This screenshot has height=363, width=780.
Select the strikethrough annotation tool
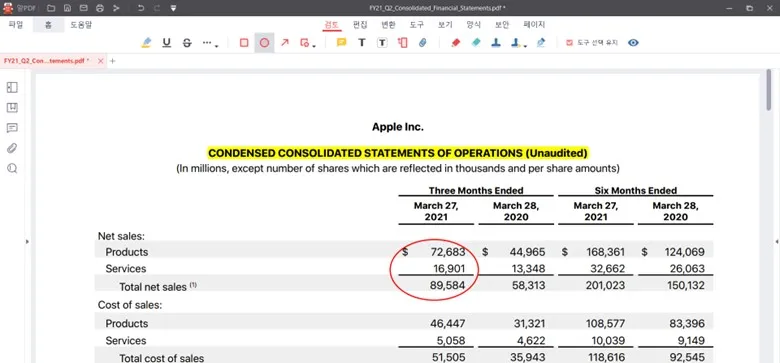187,43
